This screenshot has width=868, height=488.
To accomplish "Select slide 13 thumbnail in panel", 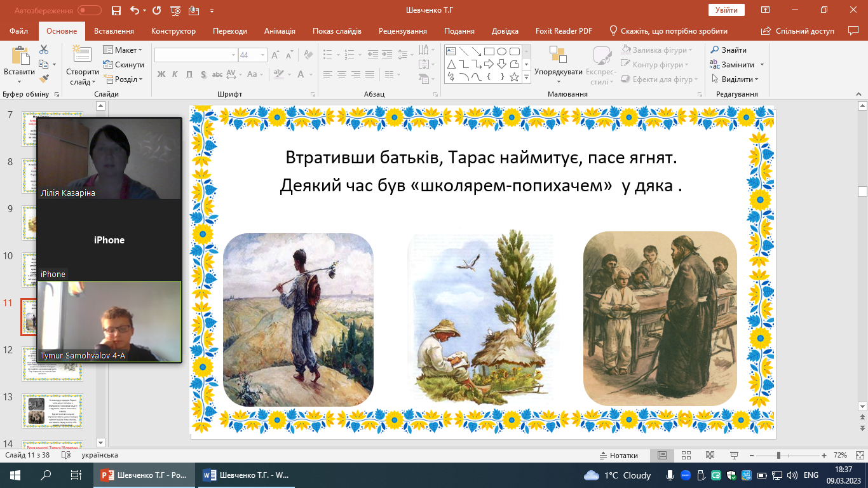I will pos(53,410).
